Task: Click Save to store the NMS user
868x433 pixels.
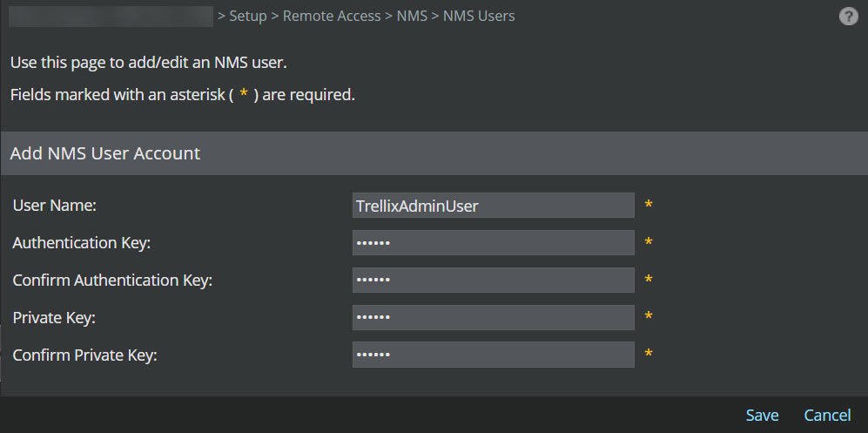Action: pos(762,416)
